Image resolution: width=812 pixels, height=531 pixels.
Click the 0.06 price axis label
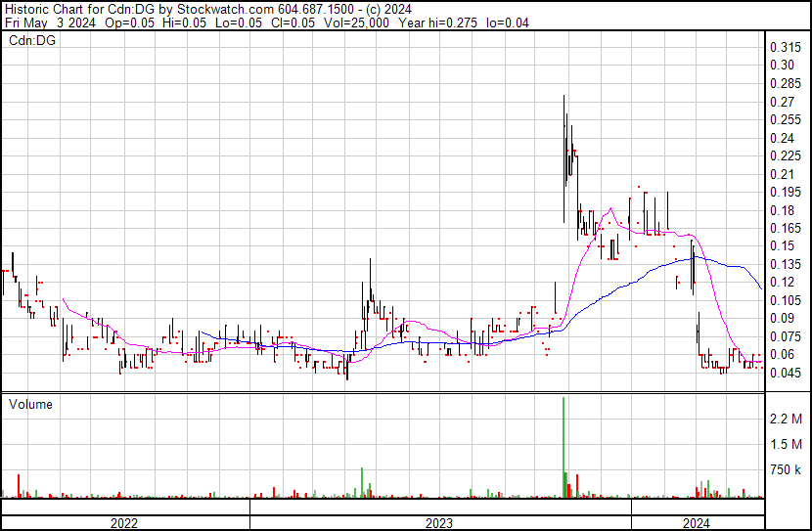coord(782,355)
